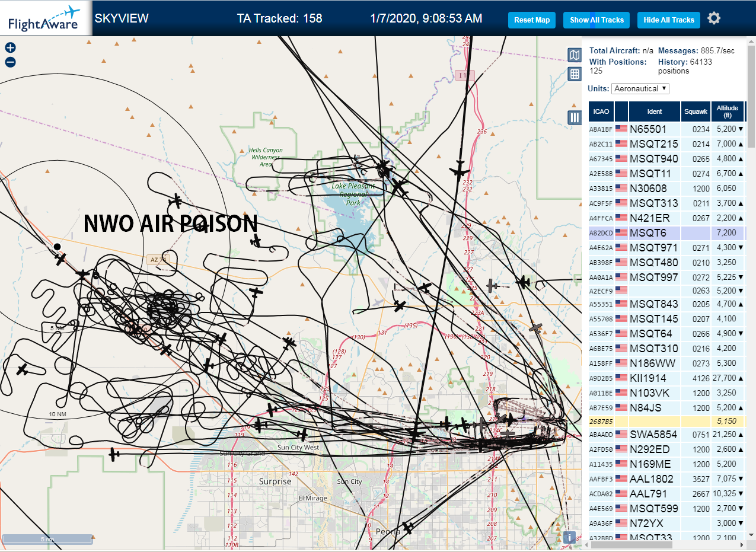756x552 pixels.
Task: Click the vertical scrollbar thumb of sidebar
Action: click(751, 98)
